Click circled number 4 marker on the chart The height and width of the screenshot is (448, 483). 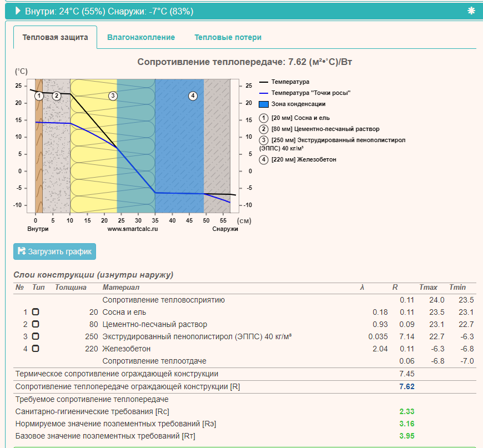click(193, 96)
